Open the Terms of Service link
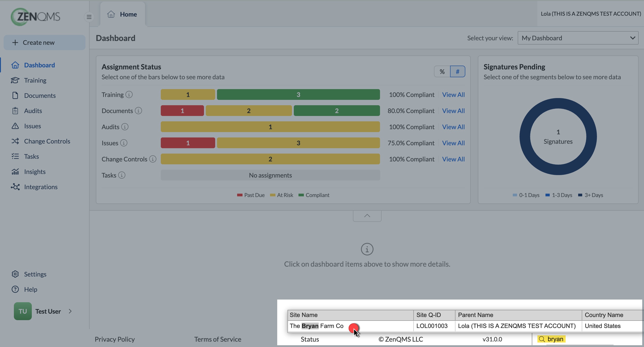 click(x=218, y=339)
